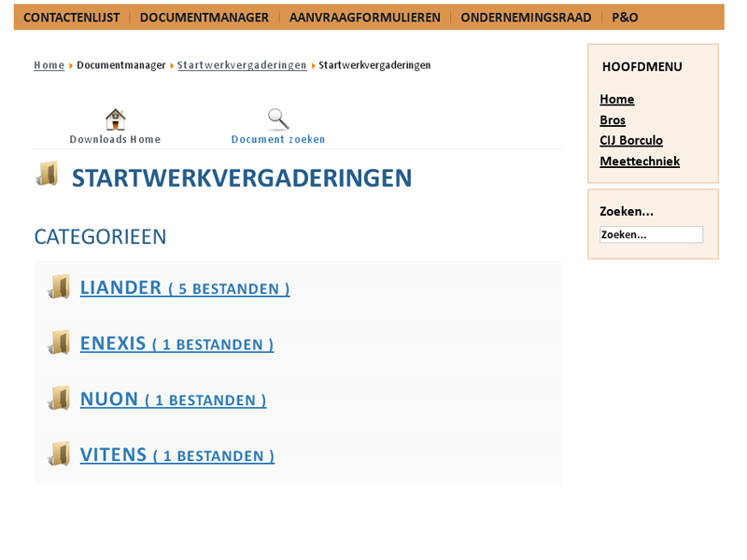Click the Documentmanager breadcrumb text
Screen dimensions: 747x560
(121, 65)
